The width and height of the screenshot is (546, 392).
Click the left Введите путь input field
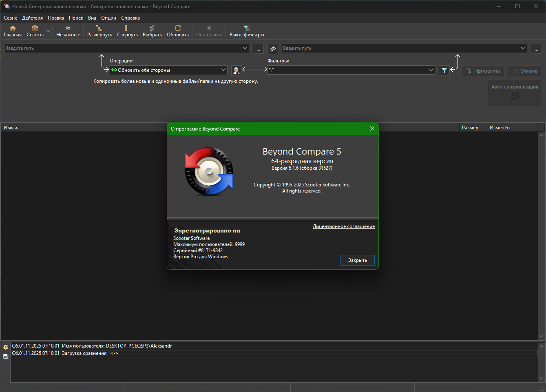(122, 48)
